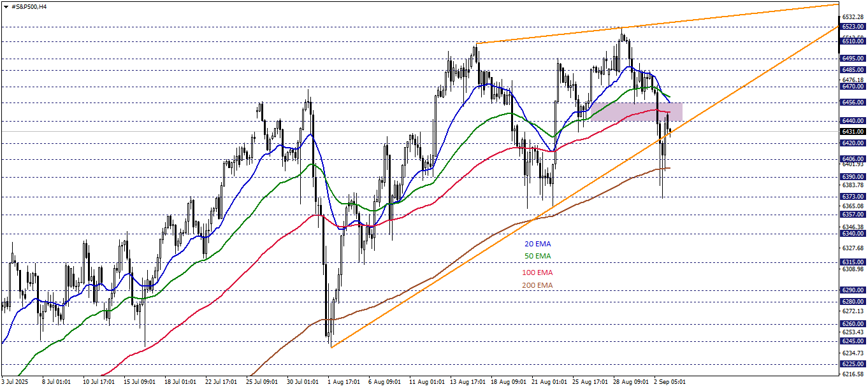The width and height of the screenshot is (868, 389).
Task: Click the 6495.00 price level label
Action: tap(853, 58)
